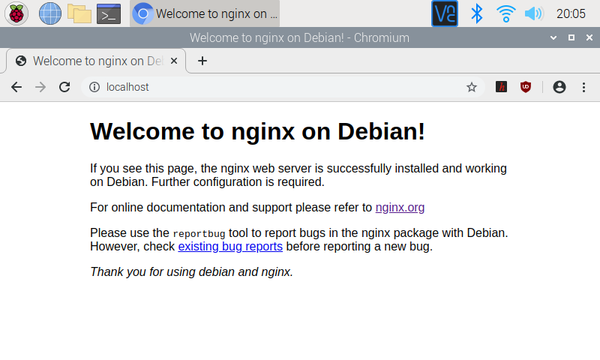Screen dimensions: 600x360
Task: Open the file manager folder icon
Action: (x=79, y=13)
